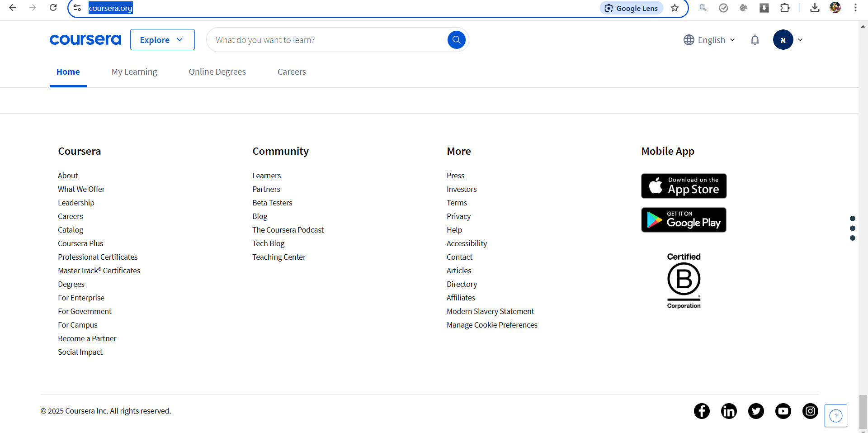Screen dimensions: 868x433
Task: Open The Coursera Podcast link
Action: [288, 230]
